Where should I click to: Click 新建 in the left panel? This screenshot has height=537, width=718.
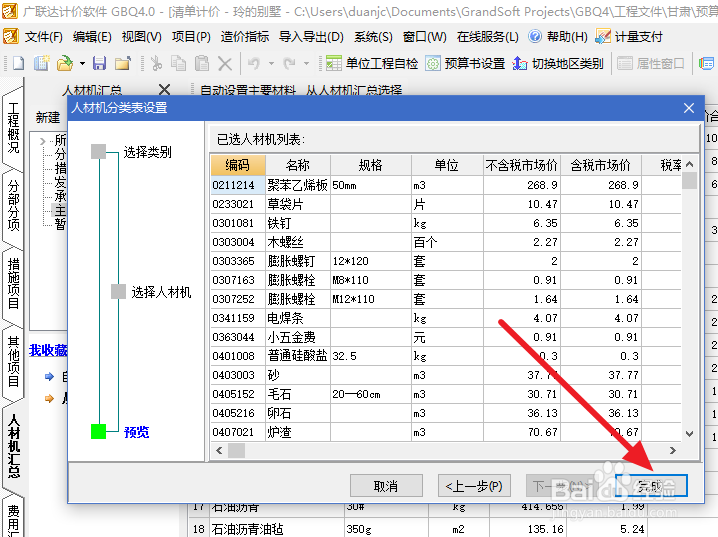(x=48, y=118)
